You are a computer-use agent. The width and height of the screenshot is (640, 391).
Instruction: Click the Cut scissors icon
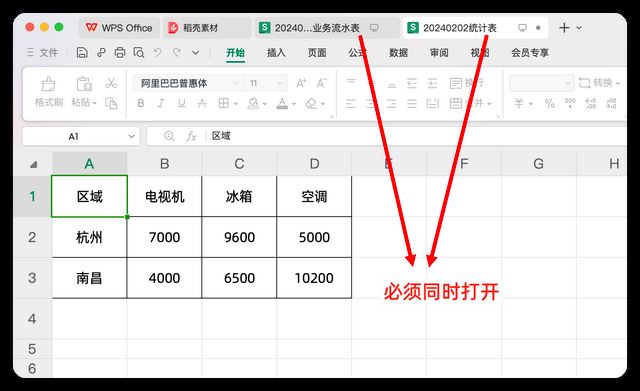click(111, 83)
